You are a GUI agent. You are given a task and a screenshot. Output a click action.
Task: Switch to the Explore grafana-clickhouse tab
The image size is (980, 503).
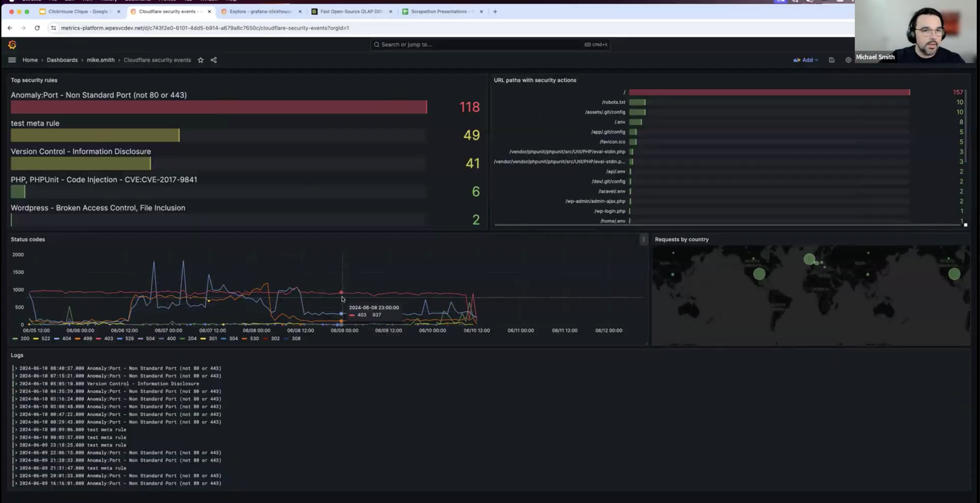point(260,12)
